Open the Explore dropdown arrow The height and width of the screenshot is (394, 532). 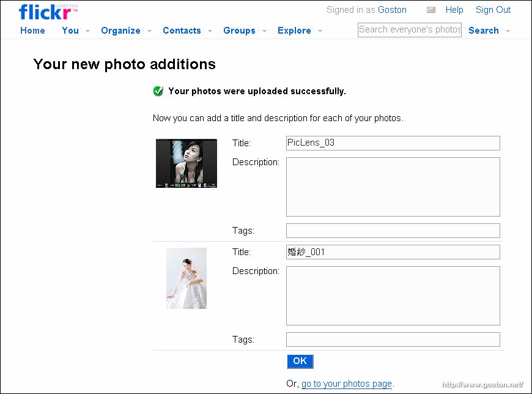pyautogui.click(x=320, y=31)
